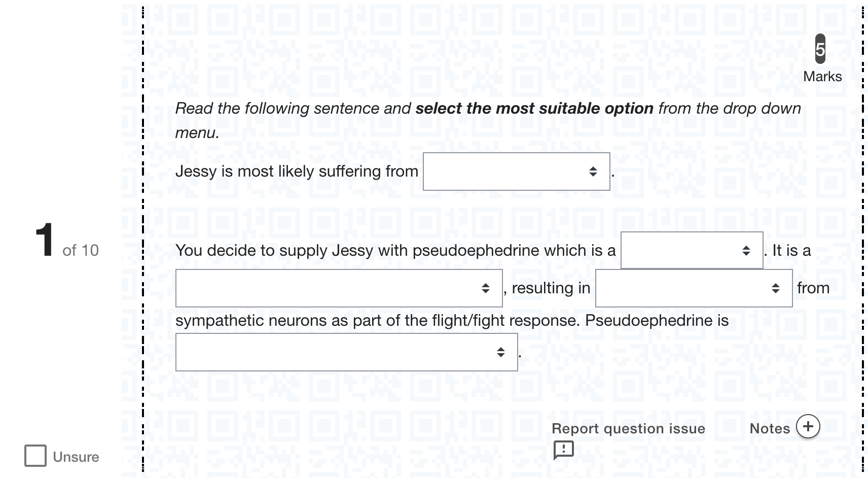Click the report issue speech bubble icon

coord(563,450)
